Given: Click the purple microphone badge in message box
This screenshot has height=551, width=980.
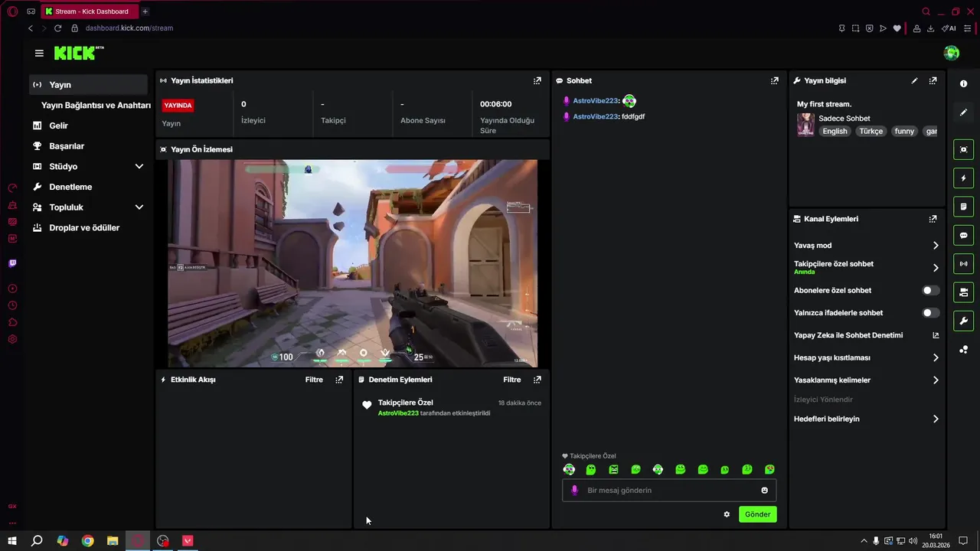Looking at the screenshot, I should tap(574, 491).
